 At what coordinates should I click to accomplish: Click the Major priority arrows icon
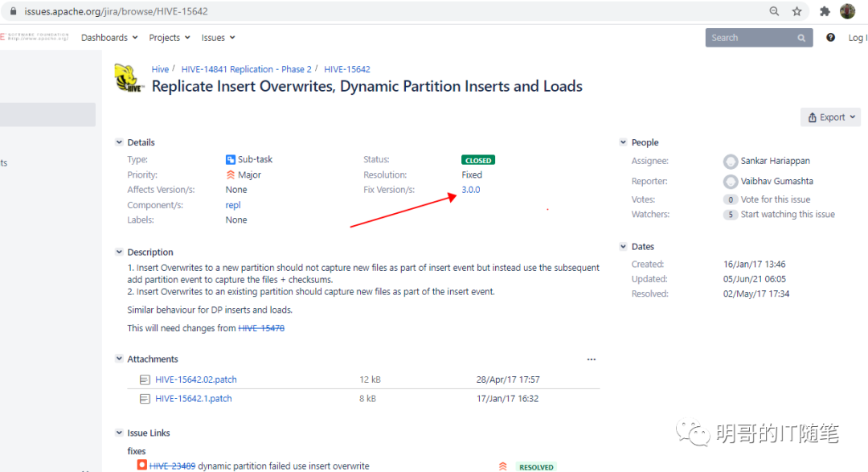[x=231, y=174]
